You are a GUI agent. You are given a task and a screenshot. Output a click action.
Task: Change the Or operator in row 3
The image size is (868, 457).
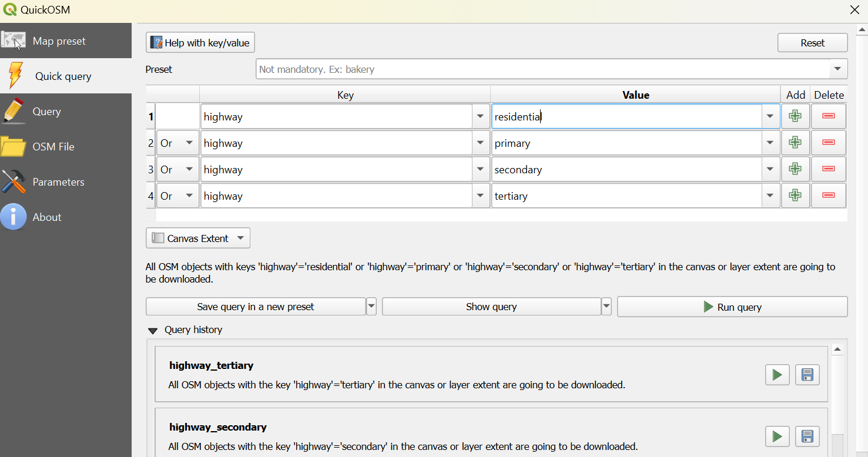tap(177, 170)
